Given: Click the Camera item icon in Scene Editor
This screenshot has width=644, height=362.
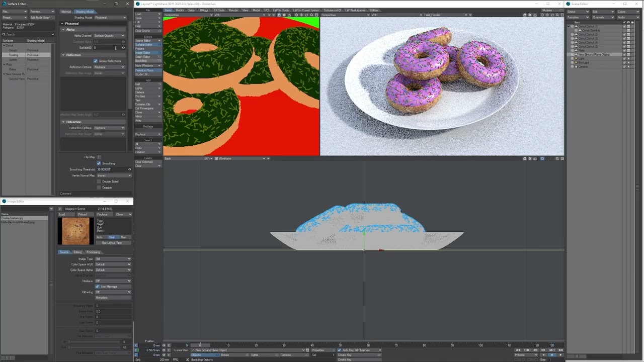Looking at the screenshot, I should [x=576, y=67].
